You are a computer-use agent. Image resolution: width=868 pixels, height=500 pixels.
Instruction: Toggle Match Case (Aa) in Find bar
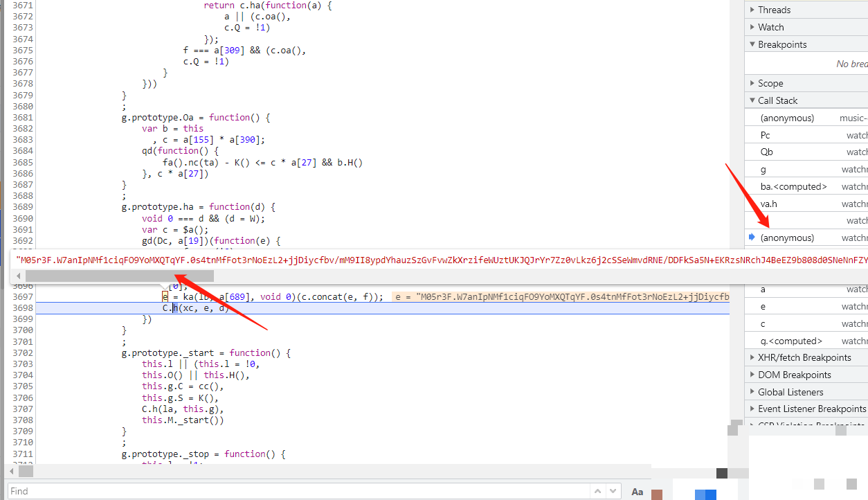(x=638, y=491)
